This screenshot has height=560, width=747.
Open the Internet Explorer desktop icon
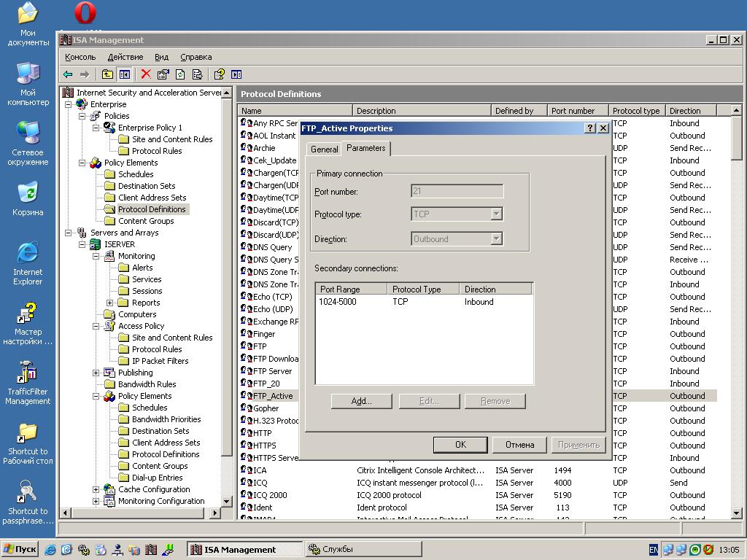pyautogui.click(x=28, y=264)
